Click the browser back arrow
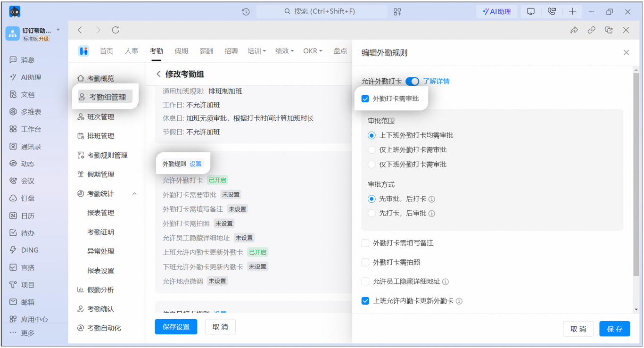 coord(80,30)
